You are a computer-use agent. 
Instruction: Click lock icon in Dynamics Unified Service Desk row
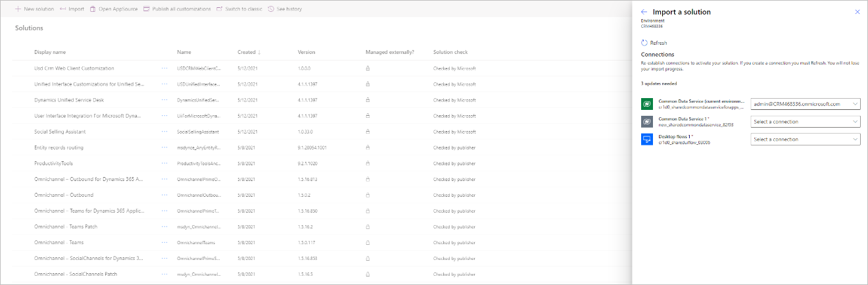(x=368, y=100)
